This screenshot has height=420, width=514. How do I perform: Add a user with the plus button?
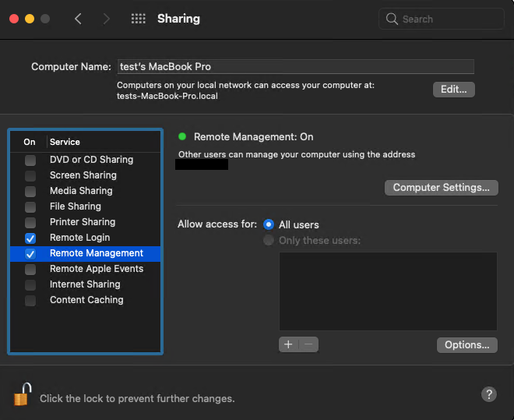tap(288, 344)
